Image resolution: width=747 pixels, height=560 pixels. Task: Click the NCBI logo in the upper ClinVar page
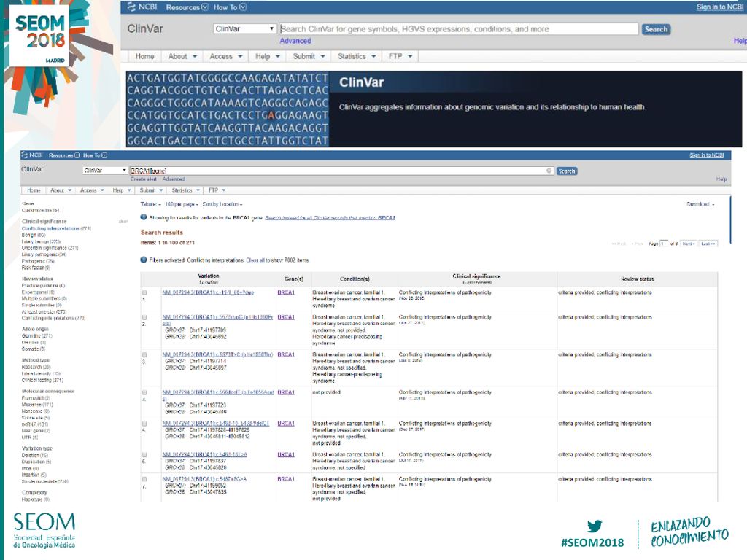(x=142, y=7)
